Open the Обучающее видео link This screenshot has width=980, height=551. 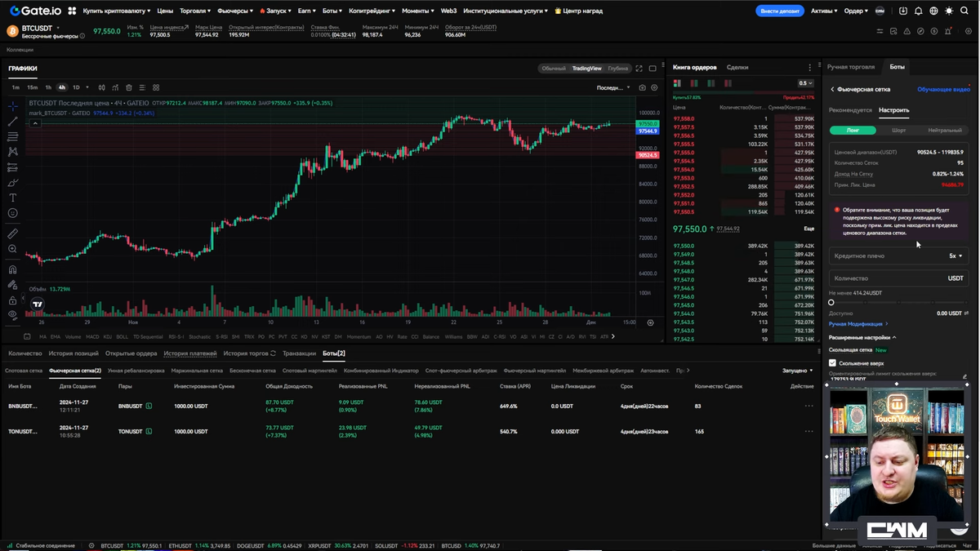tap(943, 89)
